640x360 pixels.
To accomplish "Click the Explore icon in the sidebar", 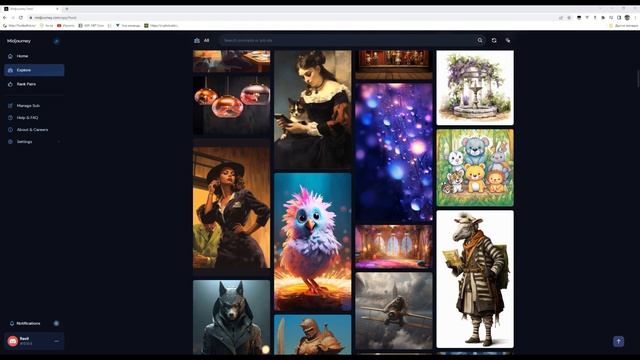I will coord(10,70).
